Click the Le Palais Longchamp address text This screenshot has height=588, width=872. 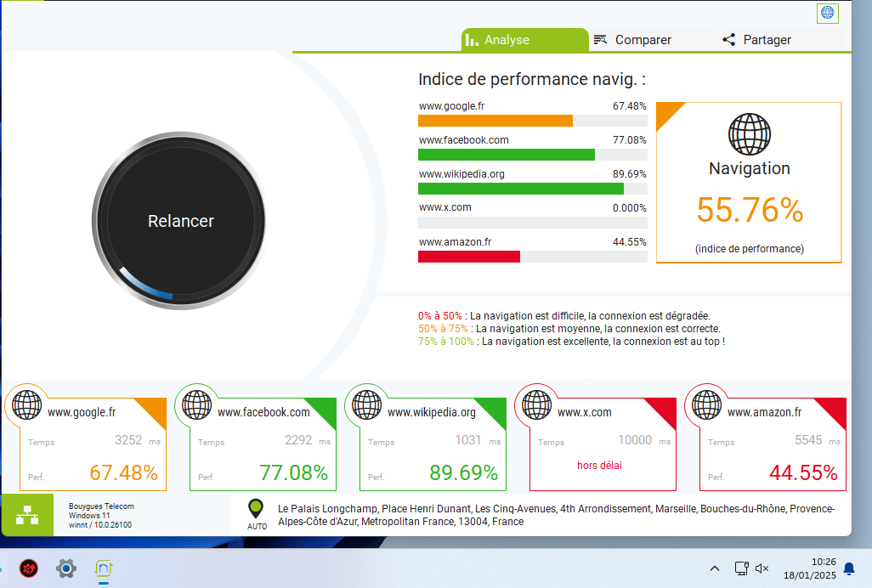(x=556, y=515)
